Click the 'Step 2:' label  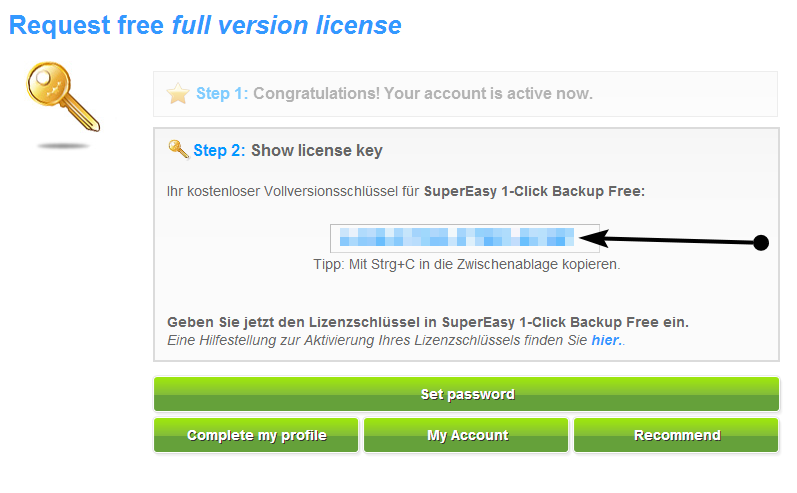coord(219,151)
